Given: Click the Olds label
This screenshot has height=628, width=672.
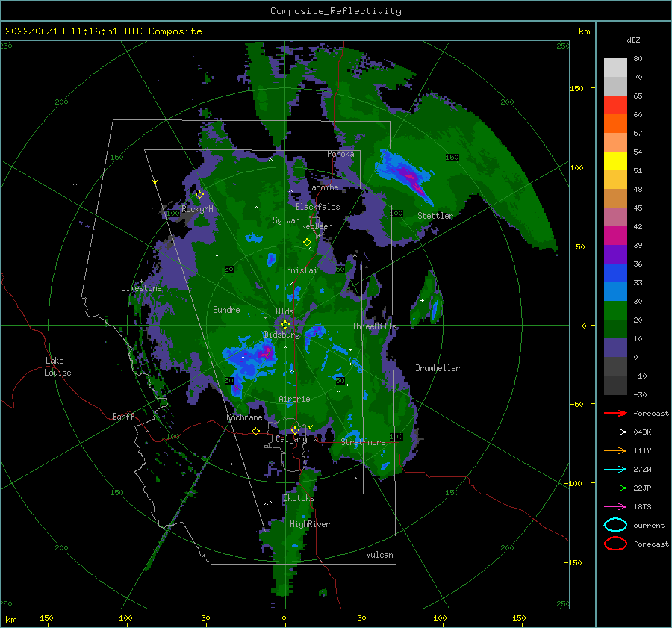Looking at the screenshot, I should point(284,311).
